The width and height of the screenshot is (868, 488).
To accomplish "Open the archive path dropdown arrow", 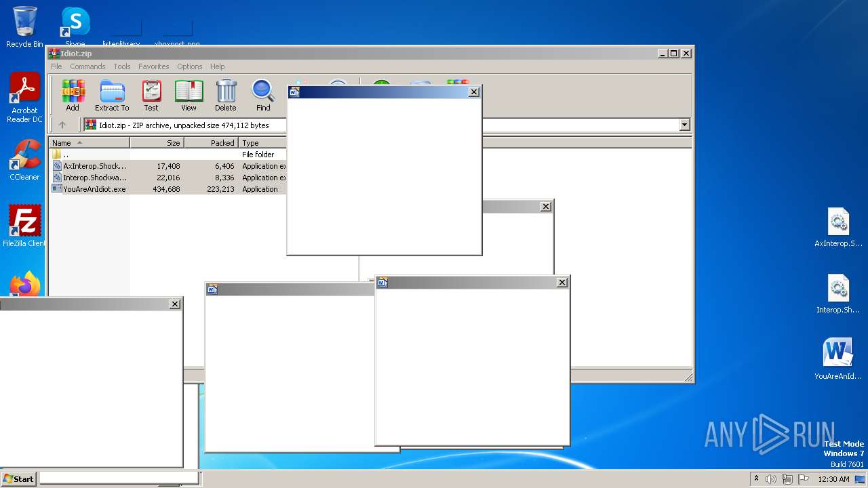I will [684, 125].
